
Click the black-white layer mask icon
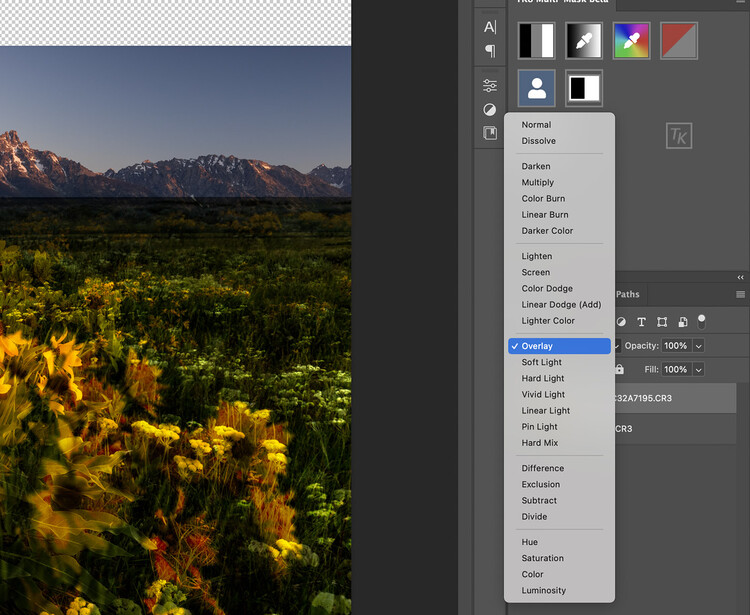(584, 88)
